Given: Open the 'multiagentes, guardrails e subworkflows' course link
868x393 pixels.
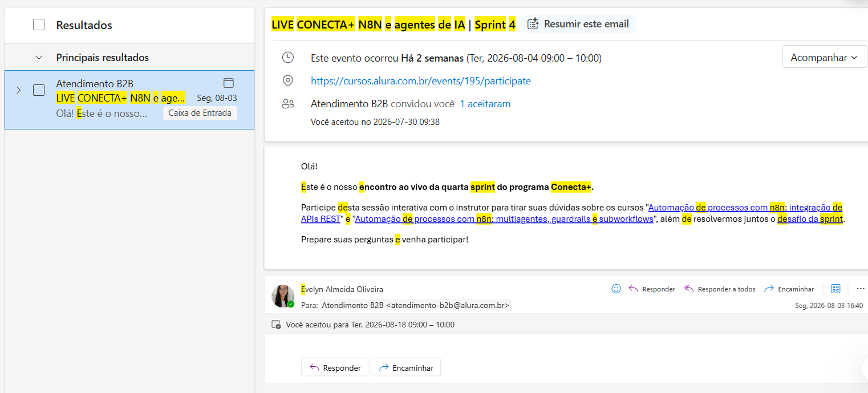Looking at the screenshot, I should pyautogui.click(x=504, y=219).
